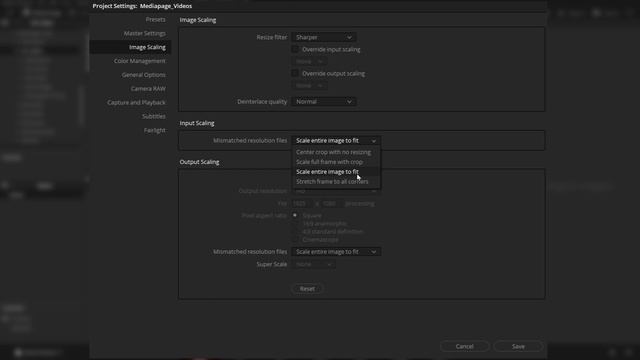Click the Reset button

pos(307,289)
